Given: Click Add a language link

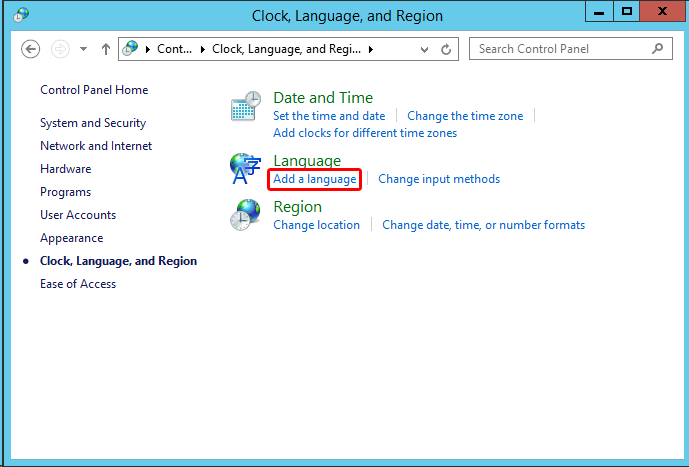Looking at the screenshot, I should (x=315, y=179).
